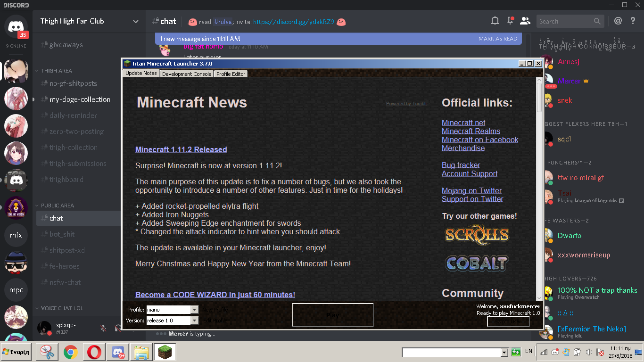Open the mfx server icon
The image size is (644, 362).
[x=16, y=235]
